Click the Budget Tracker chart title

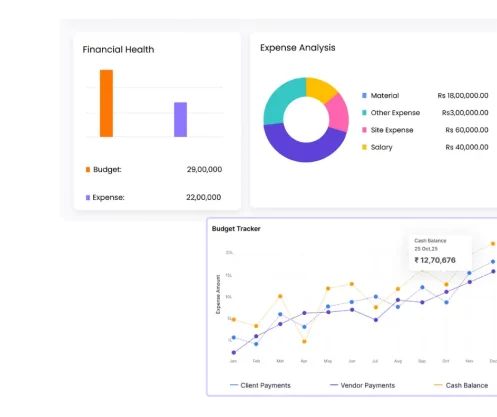[x=236, y=229]
